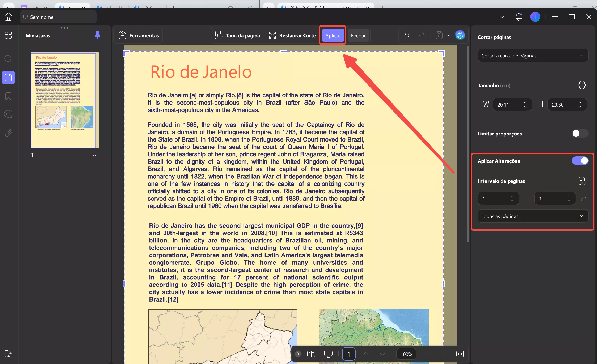Unpin the Miniaturas panel
Image resolution: width=597 pixels, height=364 pixels.
[97, 35]
